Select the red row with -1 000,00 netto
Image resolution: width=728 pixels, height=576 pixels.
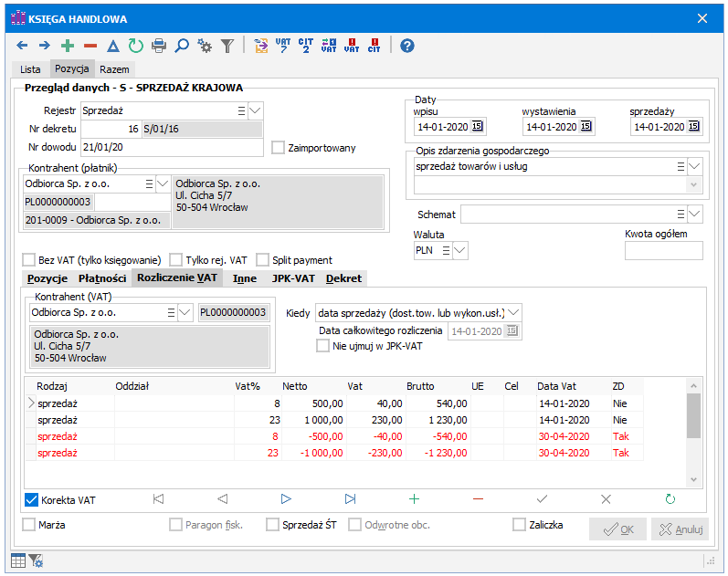click(x=334, y=453)
